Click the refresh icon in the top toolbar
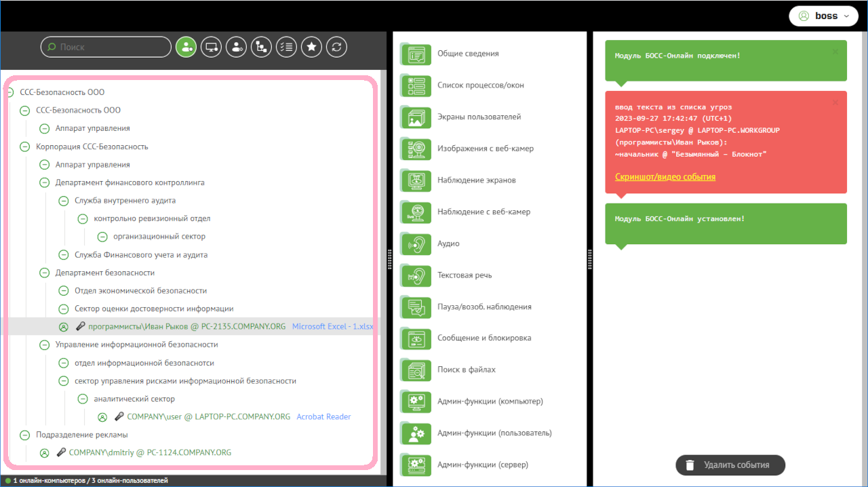This screenshot has width=868, height=487. tap(336, 47)
